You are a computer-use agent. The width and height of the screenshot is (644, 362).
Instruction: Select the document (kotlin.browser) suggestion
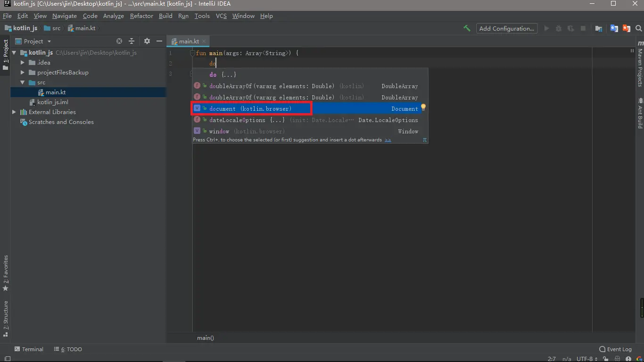coord(307,108)
